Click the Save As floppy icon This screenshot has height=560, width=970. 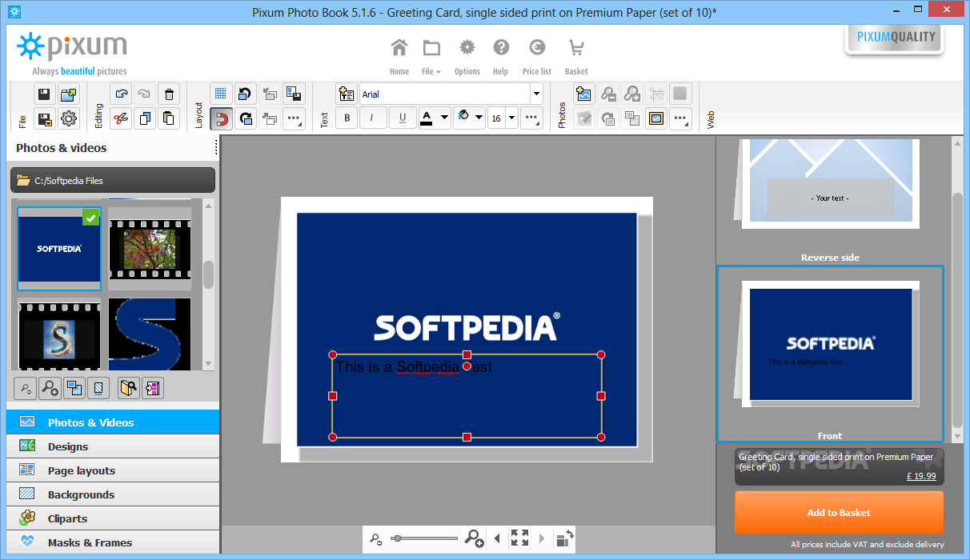[x=45, y=119]
